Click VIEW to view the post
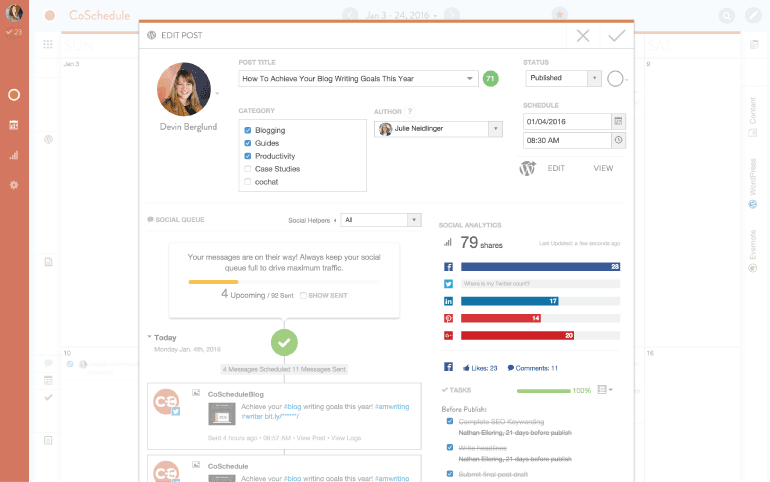770x482 pixels. (603, 168)
